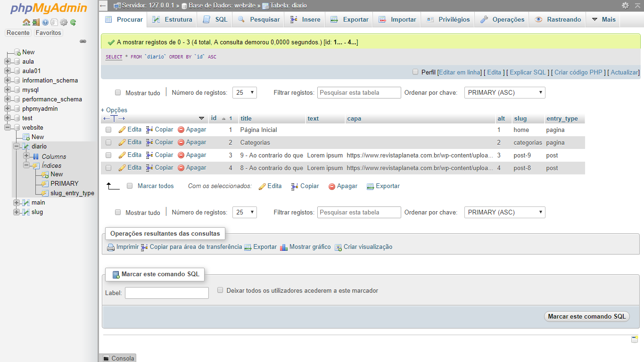
Task: Open the documentation help icon
Action: [x=45, y=22]
